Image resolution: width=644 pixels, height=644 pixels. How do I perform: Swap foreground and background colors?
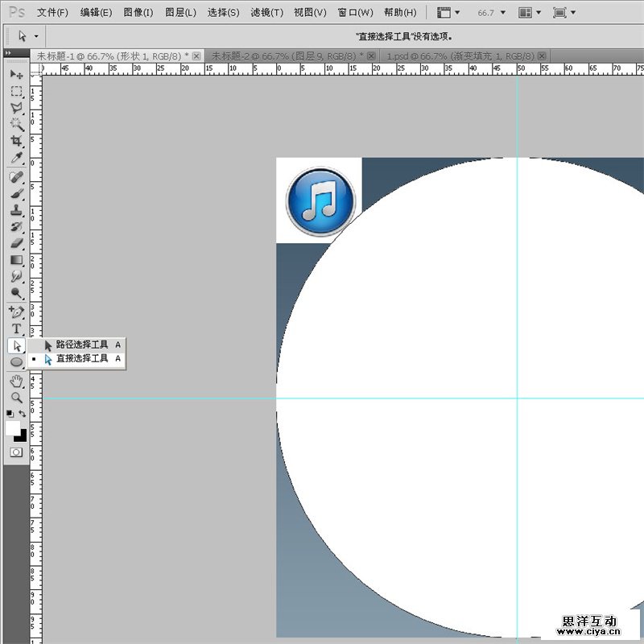23,413
